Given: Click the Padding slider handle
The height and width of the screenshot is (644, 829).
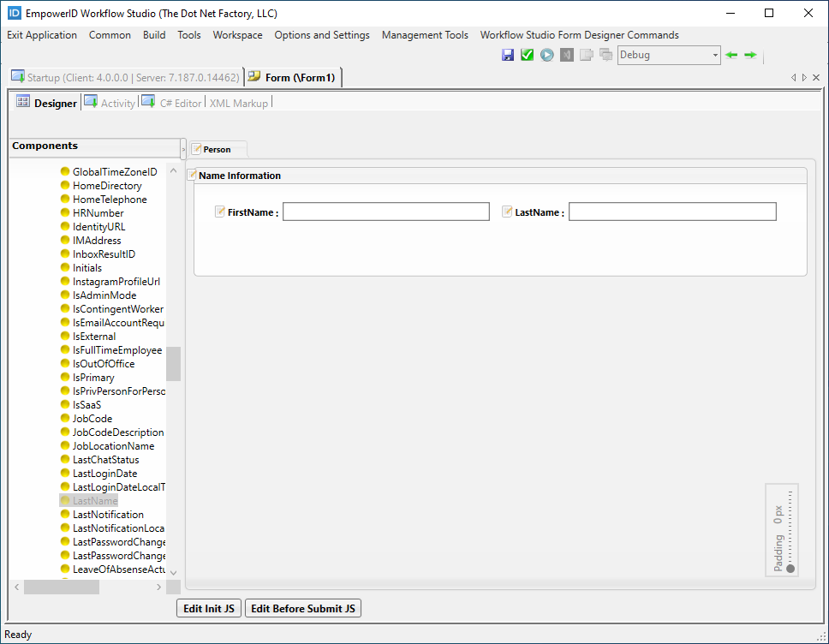Looking at the screenshot, I should point(790,568).
